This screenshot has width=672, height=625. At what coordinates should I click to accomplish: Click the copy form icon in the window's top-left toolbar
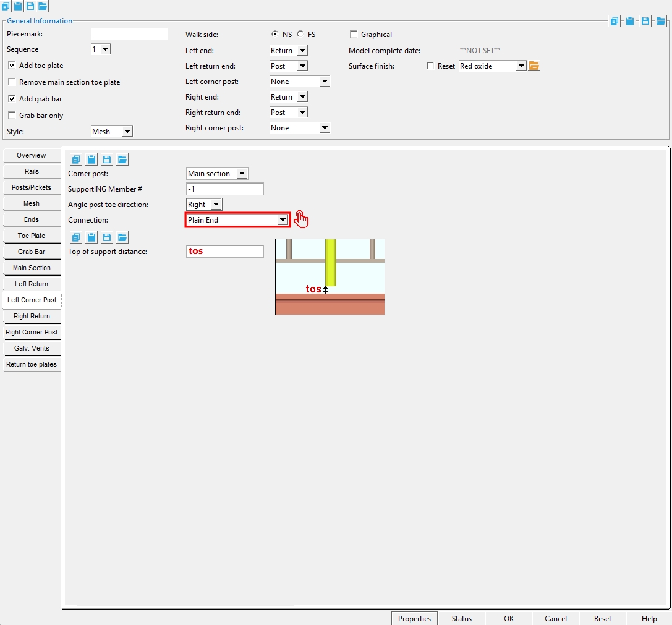[5, 6]
